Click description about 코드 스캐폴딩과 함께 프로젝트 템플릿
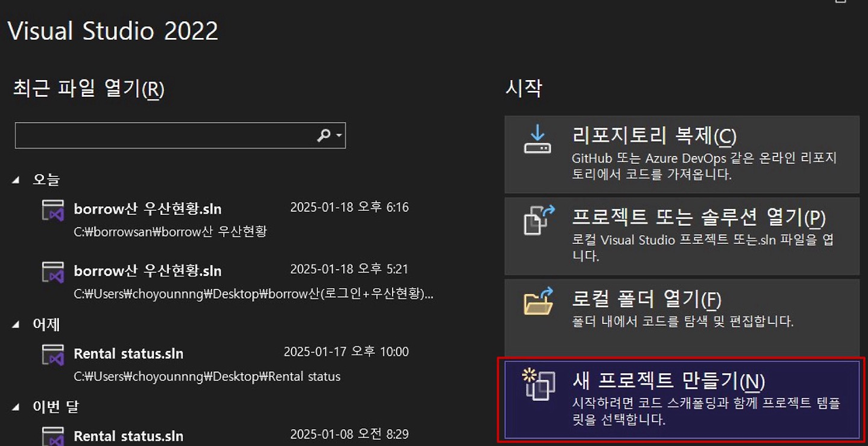This screenshot has height=446, width=868. 706,411
